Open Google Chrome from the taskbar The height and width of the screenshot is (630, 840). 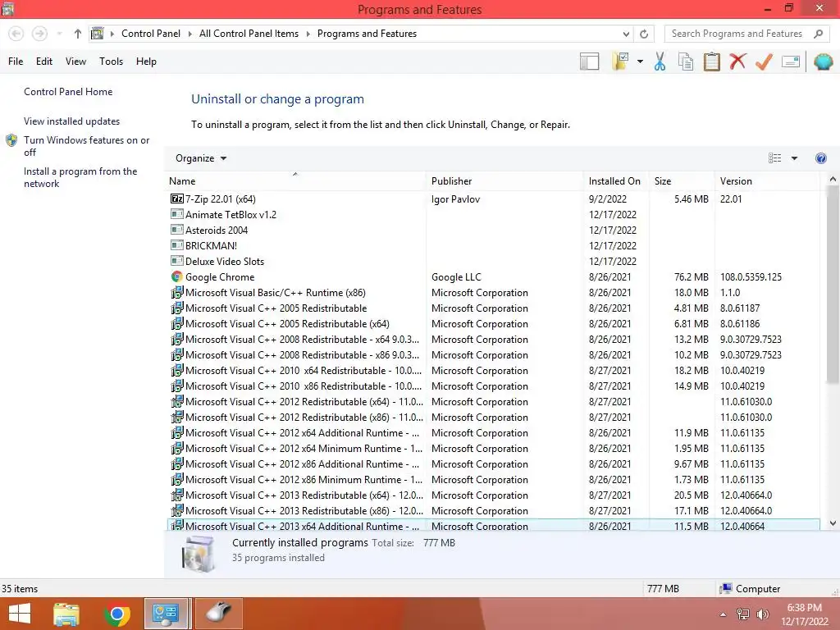pos(116,614)
